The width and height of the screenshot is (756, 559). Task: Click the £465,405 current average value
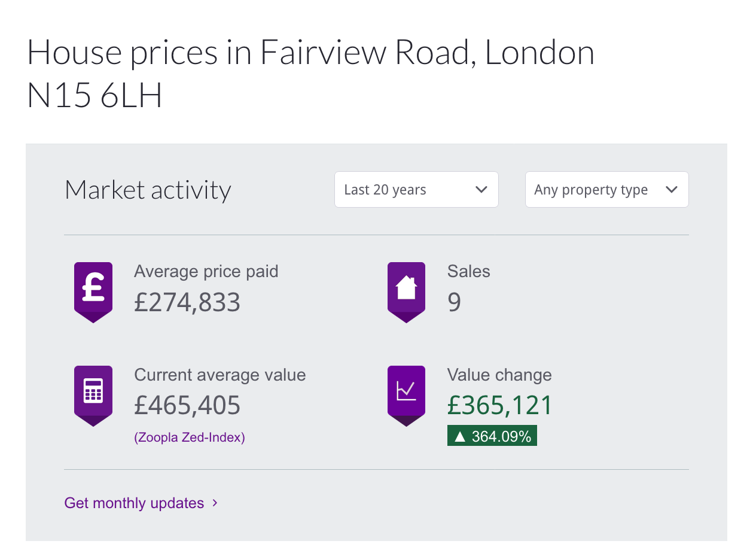click(x=187, y=406)
